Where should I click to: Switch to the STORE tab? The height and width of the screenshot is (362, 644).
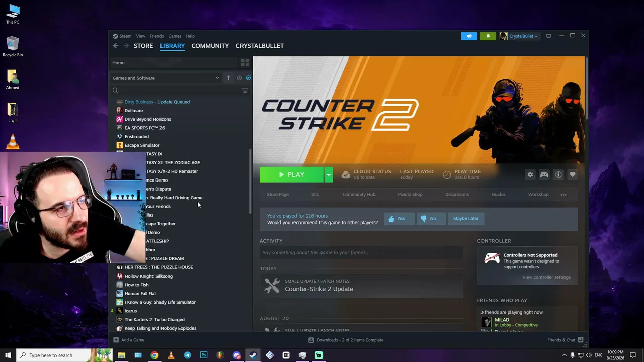click(x=143, y=46)
